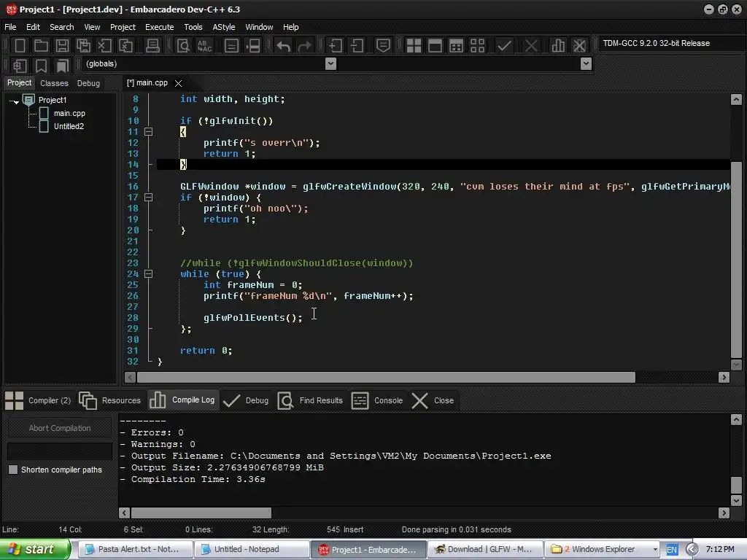Open the File menu
The height and width of the screenshot is (560, 747).
(10, 27)
